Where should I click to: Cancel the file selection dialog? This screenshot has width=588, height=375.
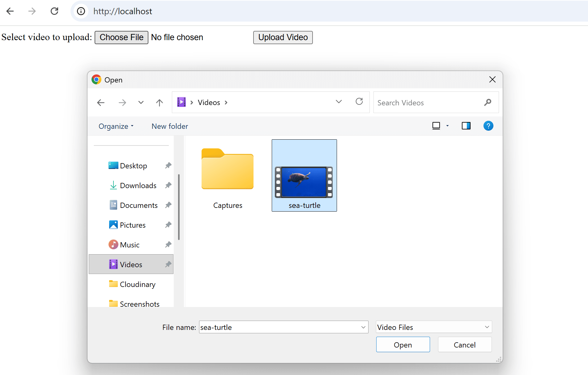[x=464, y=345]
